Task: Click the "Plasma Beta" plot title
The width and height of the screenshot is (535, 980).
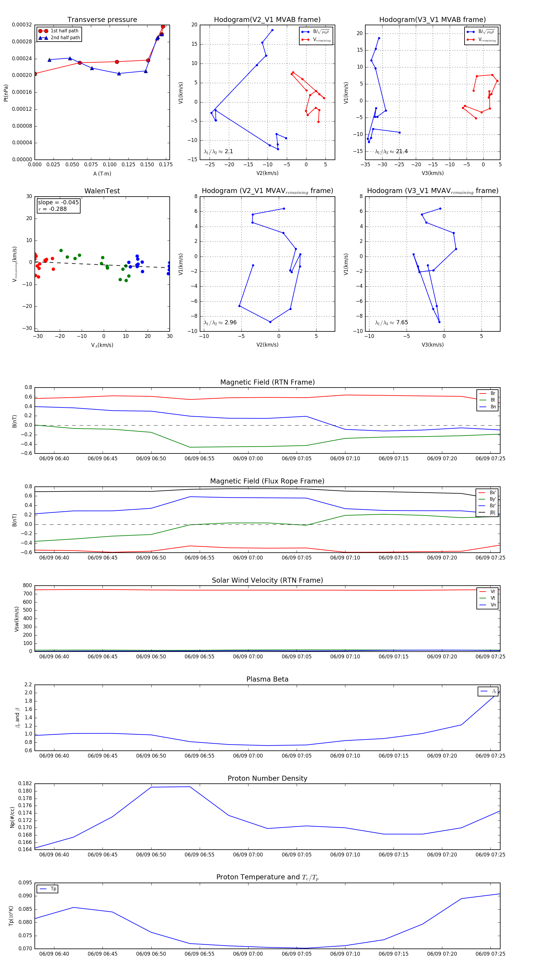Action: pyautogui.click(x=267, y=679)
